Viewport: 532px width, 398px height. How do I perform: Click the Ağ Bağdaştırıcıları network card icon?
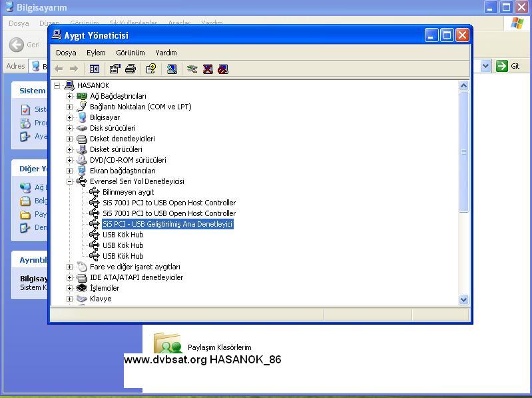(x=82, y=96)
